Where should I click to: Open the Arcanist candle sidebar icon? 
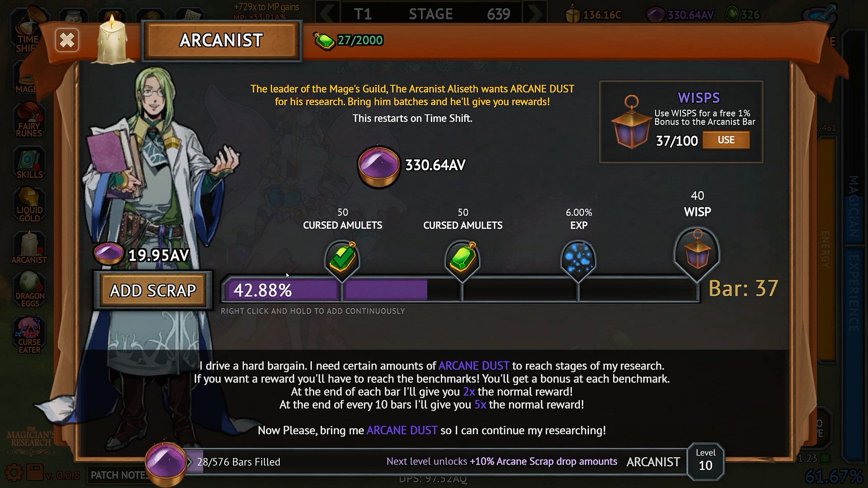29,248
